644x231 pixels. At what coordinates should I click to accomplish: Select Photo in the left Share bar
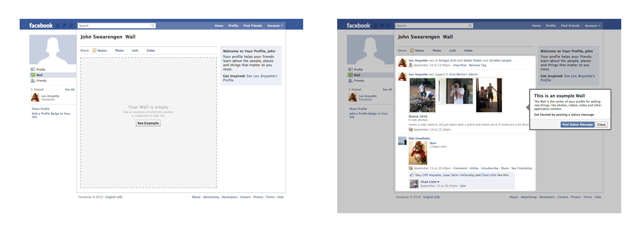119,50
